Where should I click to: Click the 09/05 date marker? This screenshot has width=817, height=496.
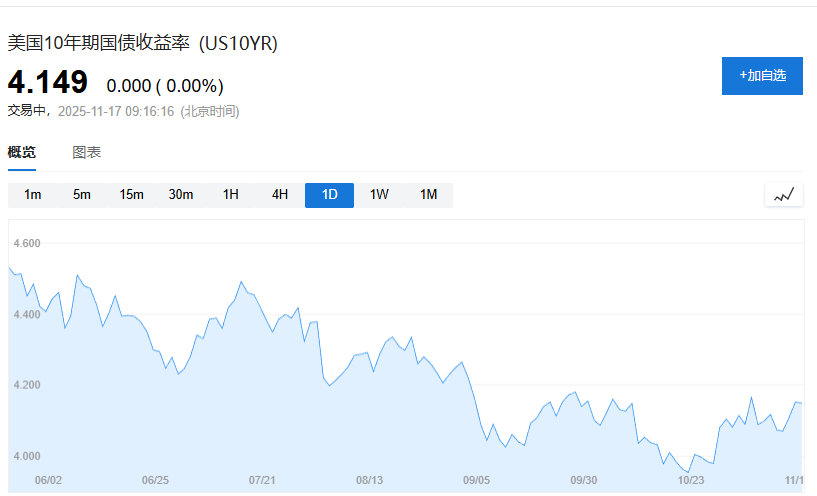click(x=476, y=481)
